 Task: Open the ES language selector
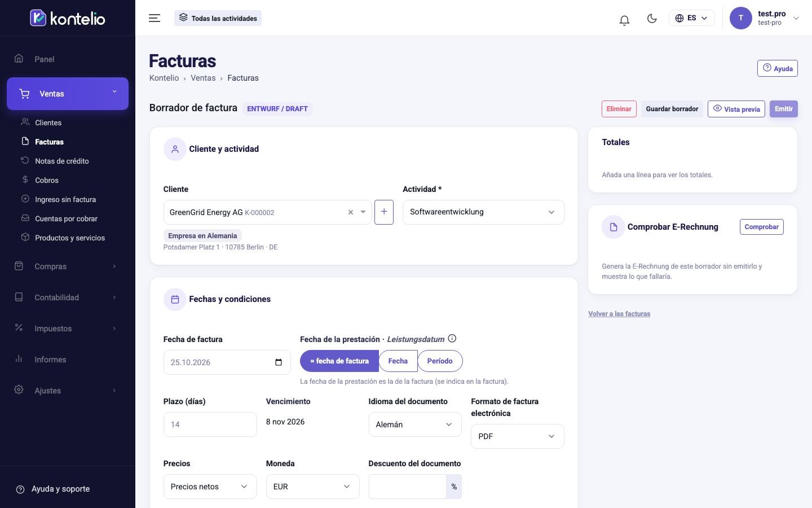(691, 18)
